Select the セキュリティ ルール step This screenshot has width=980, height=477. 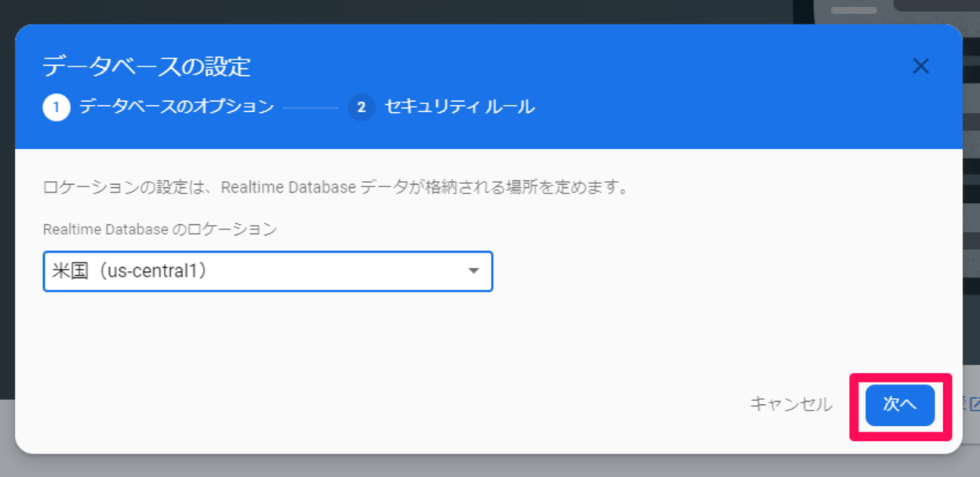459,107
